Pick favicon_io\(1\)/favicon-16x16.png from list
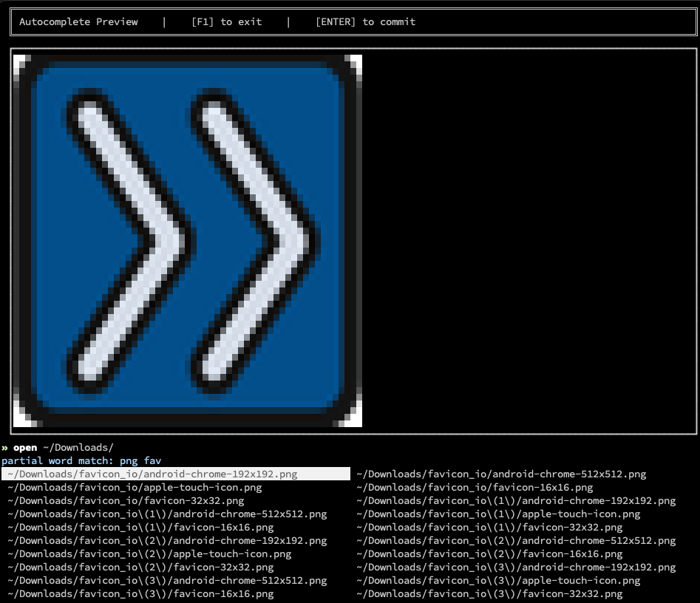Screen dimensions: 700x603 [x=140, y=527]
